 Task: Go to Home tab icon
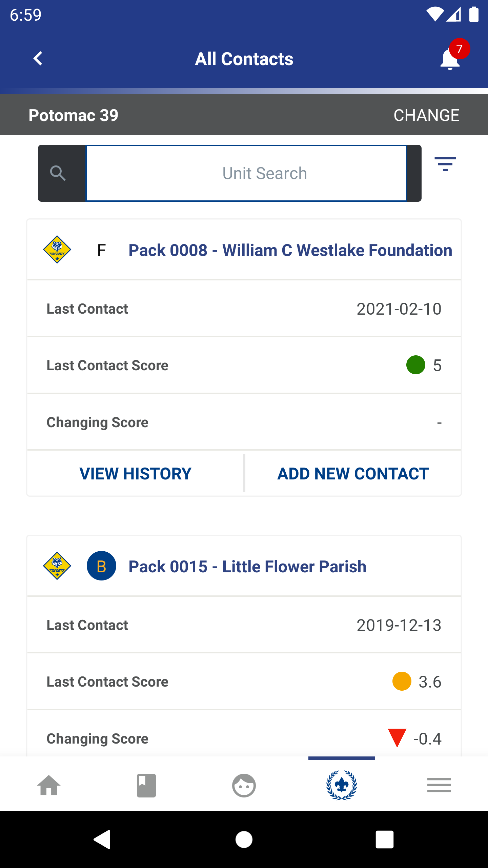click(x=49, y=785)
